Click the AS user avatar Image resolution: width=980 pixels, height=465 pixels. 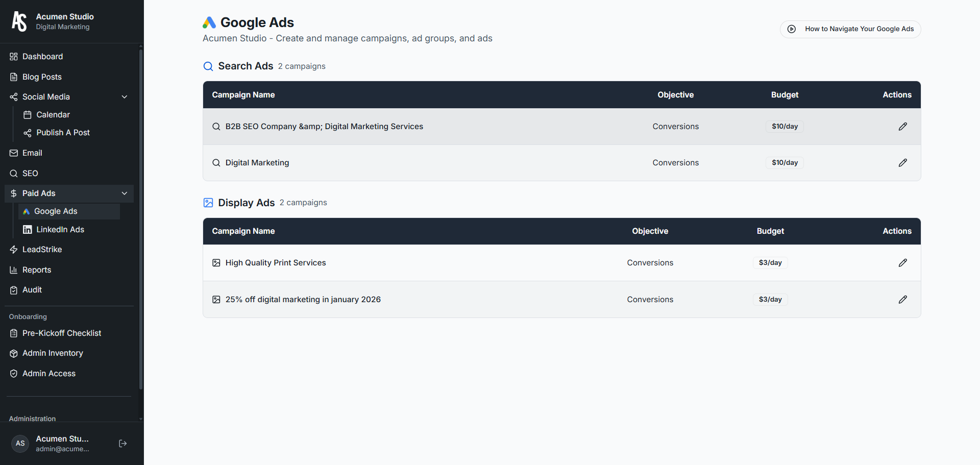tap(20, 444)
